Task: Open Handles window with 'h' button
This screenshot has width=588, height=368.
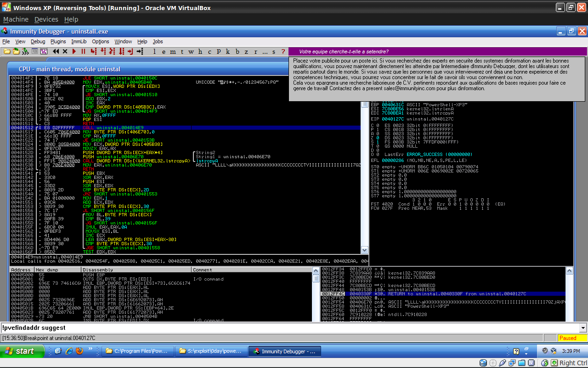Action: coord(200,51)
